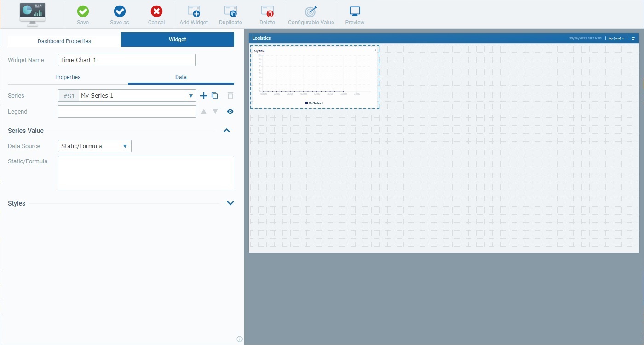Toggle legend visibility eye icon

(230, 112)
